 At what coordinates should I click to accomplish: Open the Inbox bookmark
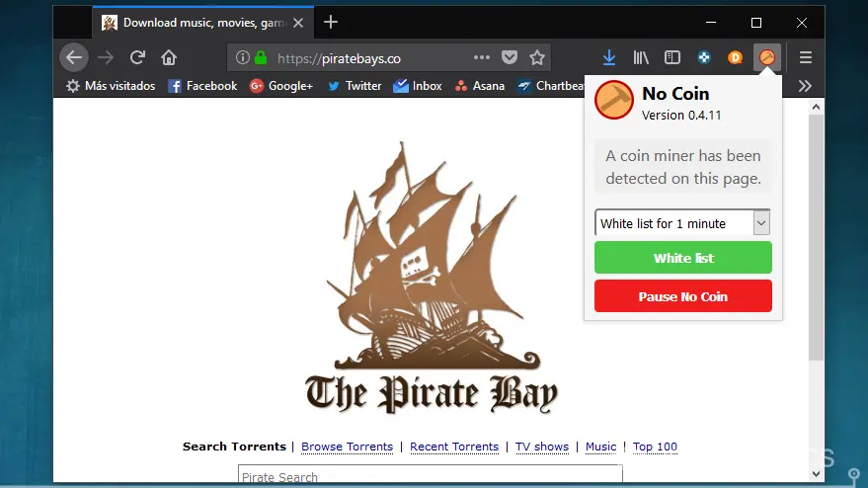coord(418,86)
